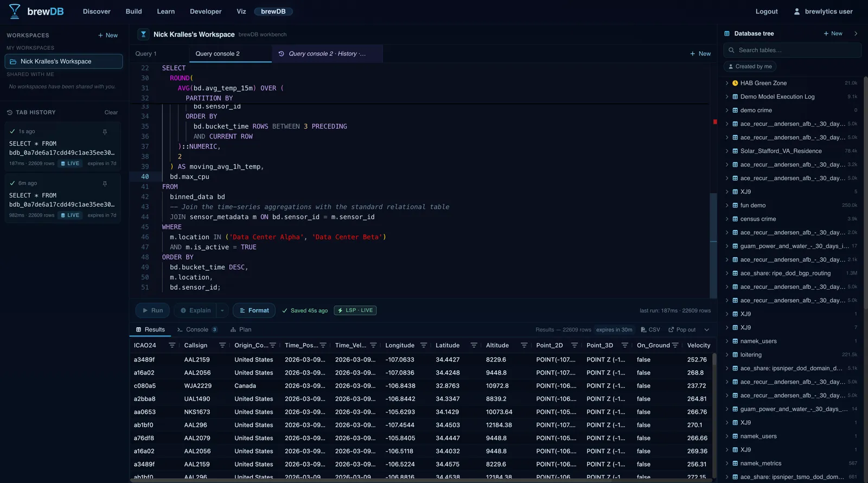This screenshot has height=483, width=868.
Task: Switch to Query console 2 tab
Action: (230, 54)
